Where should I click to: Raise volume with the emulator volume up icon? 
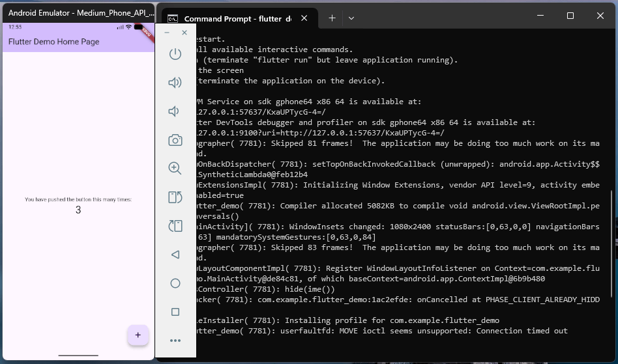click(175, 83)
